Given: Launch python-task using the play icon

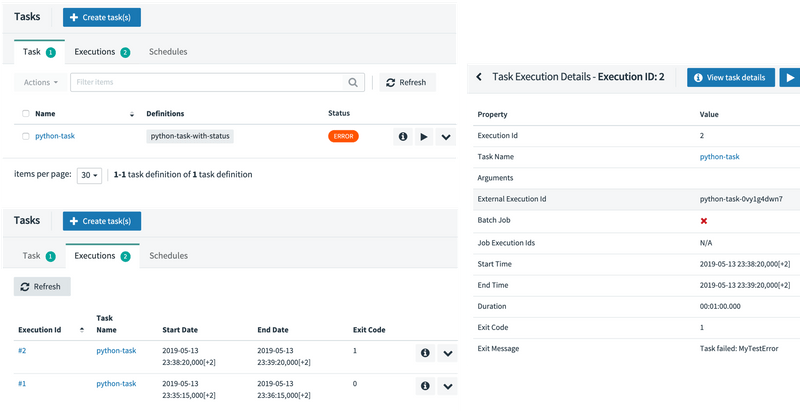Looking at the screenshot, I should pos(424,136).
